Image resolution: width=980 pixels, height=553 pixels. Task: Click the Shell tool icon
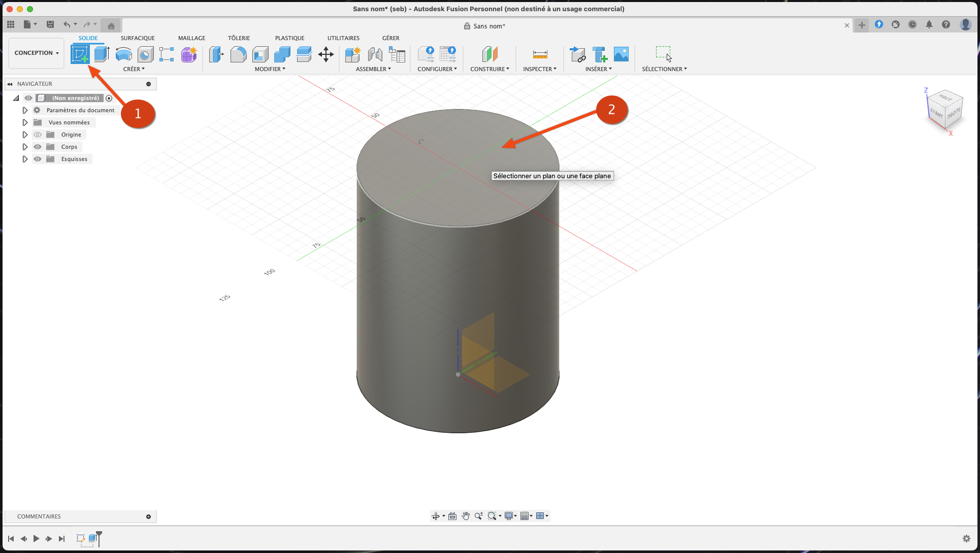click(x=260, y=54)
